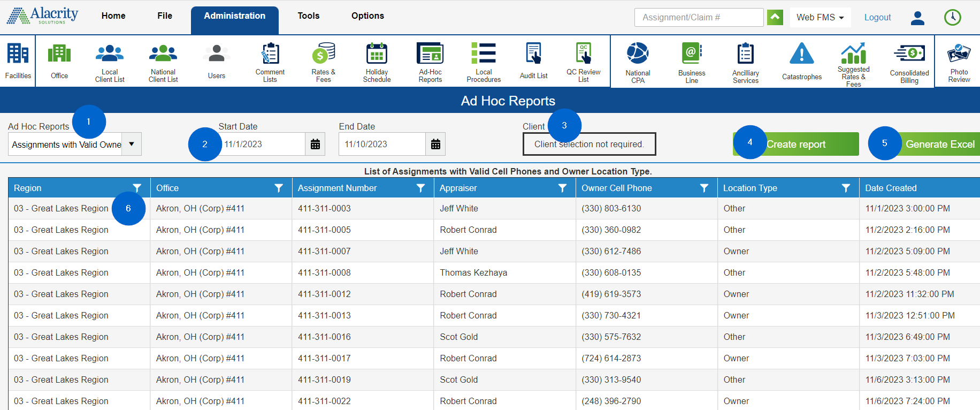Click the Client selection box

tap(589, 144)
